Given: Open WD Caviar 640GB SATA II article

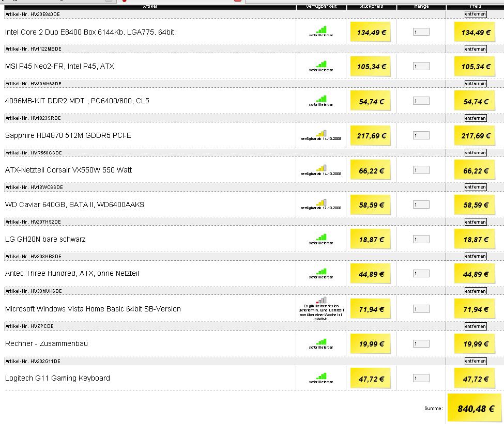Looking at the screenshot, I should click(x=74, y=205).
